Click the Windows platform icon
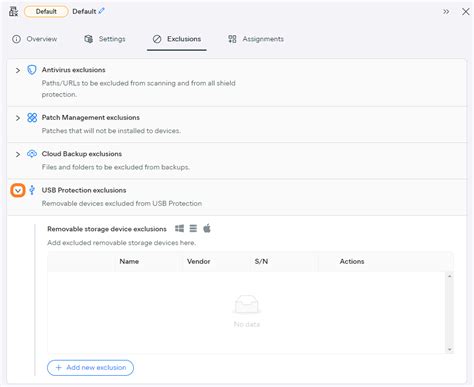Screen dimensions: 474x387 (179, 229)
